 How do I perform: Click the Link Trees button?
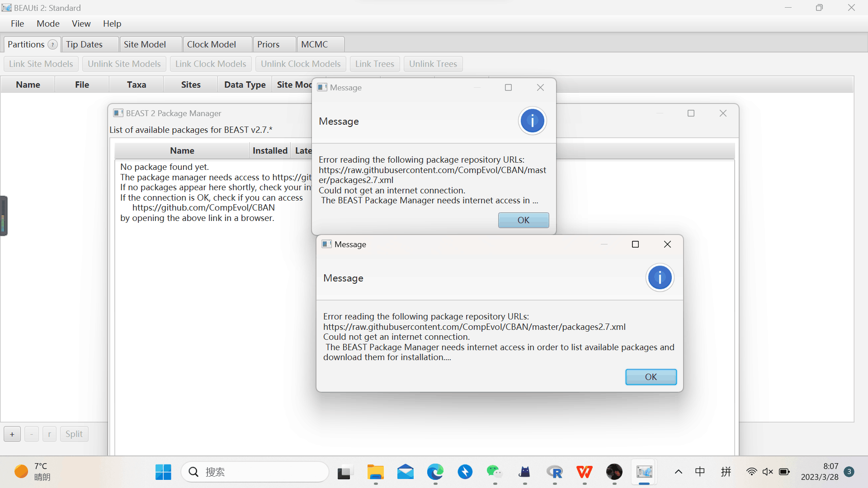(374, 64)
